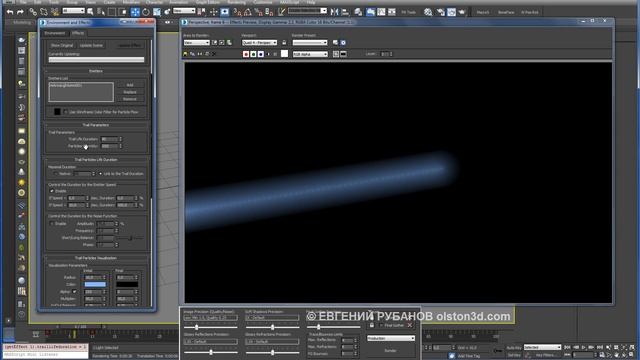Open named selection sets dropdown
The height and width of the screenshot is (360, 640).
307,11
